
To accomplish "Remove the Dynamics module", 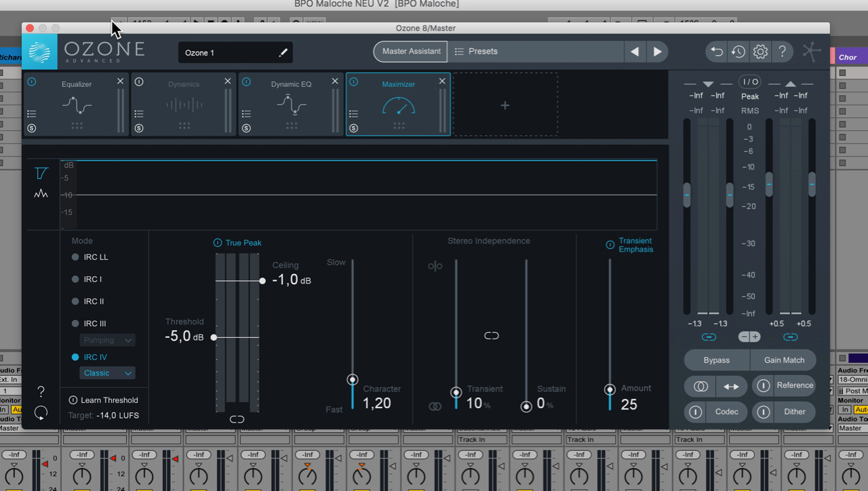I will (x=228, y=81).
